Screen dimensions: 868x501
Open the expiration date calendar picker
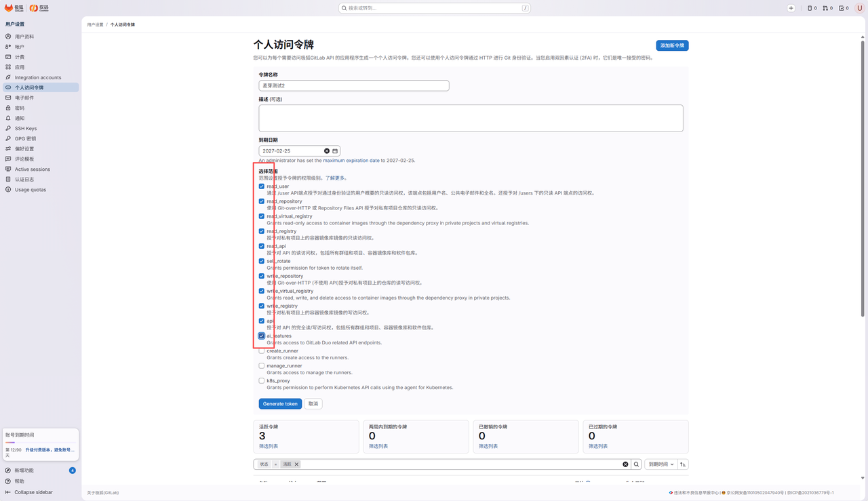[x=335, y=151]
